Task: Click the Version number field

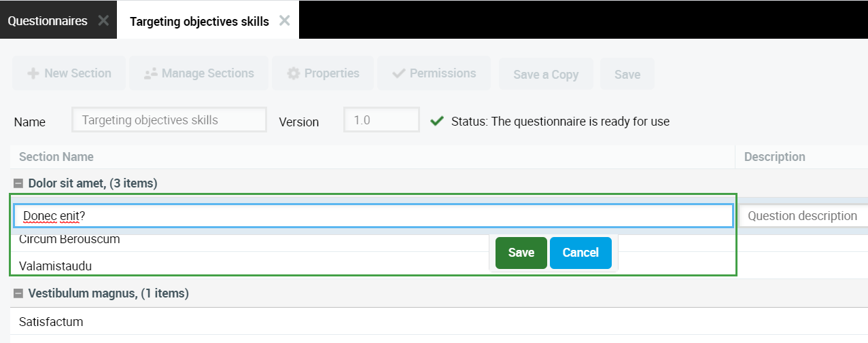Action: (381, 120)
